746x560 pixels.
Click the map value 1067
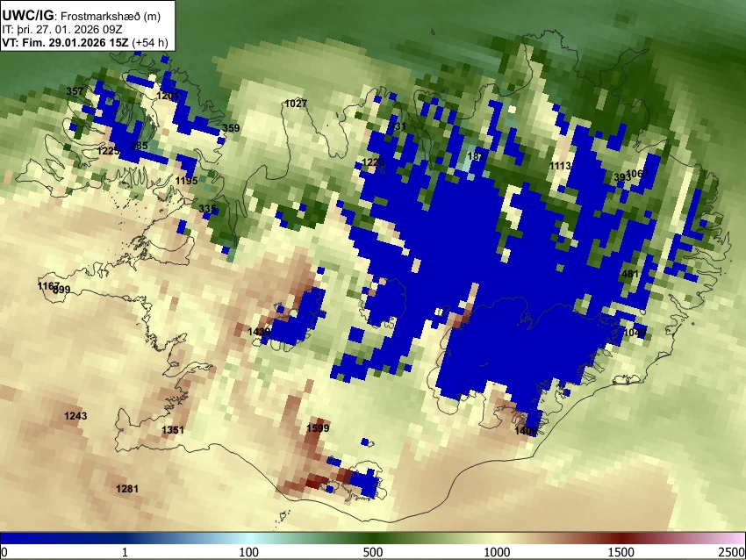pyautogui.click(x=637, y=173)
